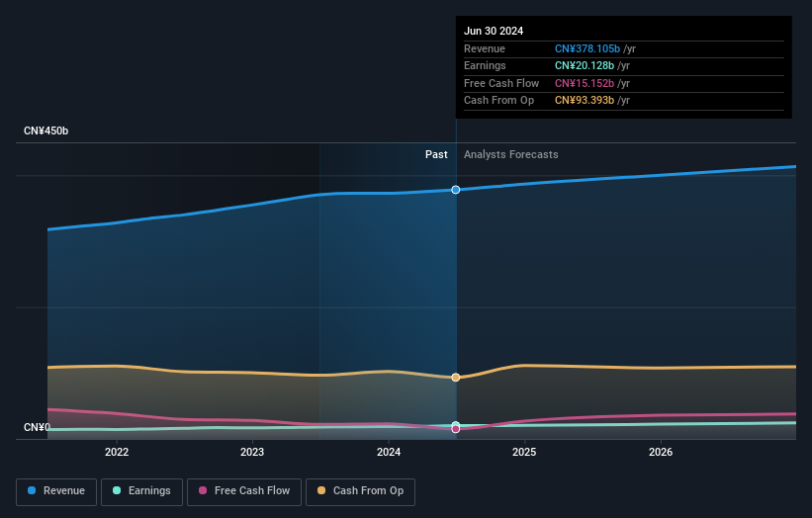Viewport: 812px width, 518px height.
Task: Click the CN¥15.152b free cash flow value
Action: (585, 83)
